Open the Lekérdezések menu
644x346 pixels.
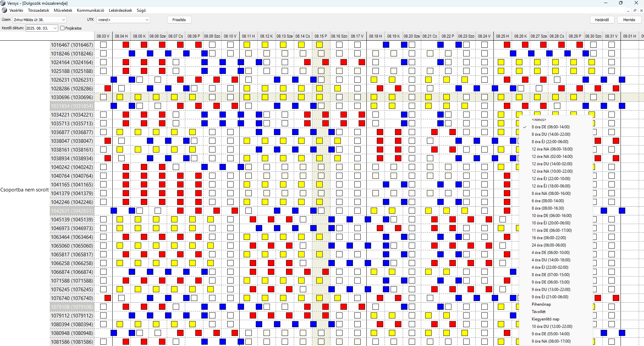tap(120, 10)
